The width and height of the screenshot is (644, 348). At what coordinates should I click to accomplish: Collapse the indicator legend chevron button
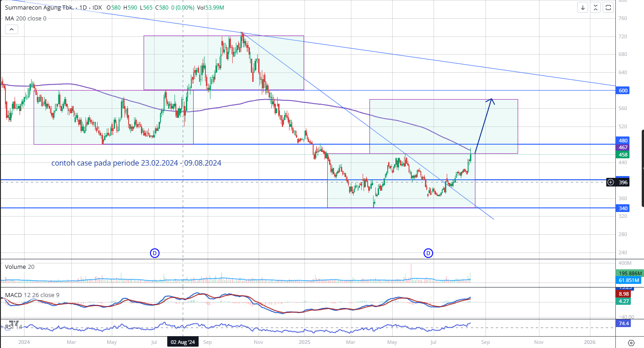tap(11, 30)
